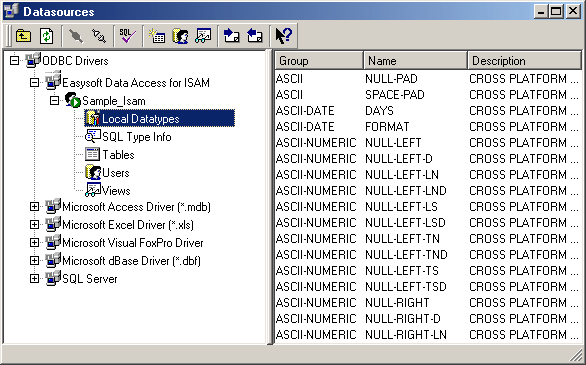
Task: Click the ODBC Drivers root node icon
Action: coord(33,60)
